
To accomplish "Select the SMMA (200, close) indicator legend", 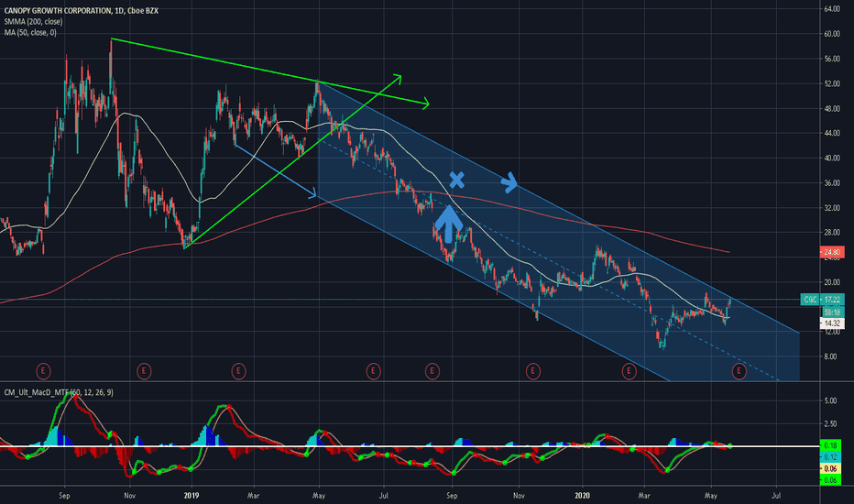I will (33, 22).
